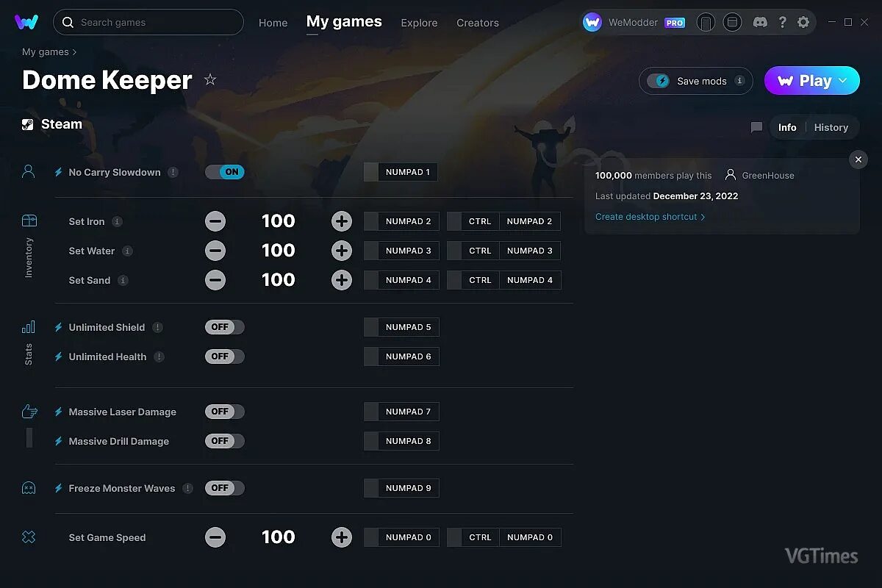
Task: Click in the Search games field
Action: [x=148, y=22]
